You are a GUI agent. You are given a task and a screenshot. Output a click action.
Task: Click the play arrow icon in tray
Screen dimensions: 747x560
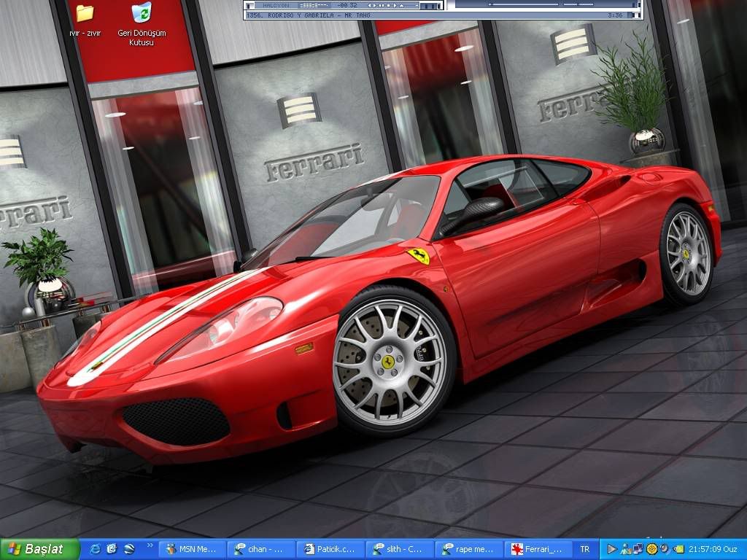pos(611,549)
